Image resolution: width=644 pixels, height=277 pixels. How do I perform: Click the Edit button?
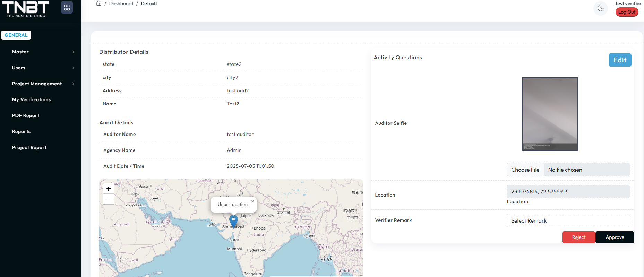[x=620, y=60]
